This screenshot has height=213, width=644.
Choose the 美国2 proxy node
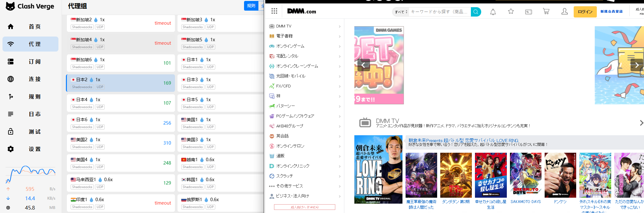pos(121,143)
